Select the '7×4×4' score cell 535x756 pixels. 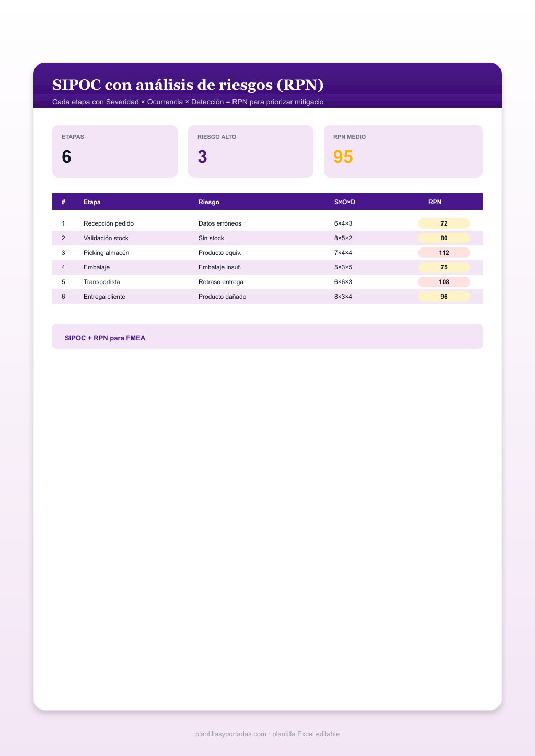[343, 253]
